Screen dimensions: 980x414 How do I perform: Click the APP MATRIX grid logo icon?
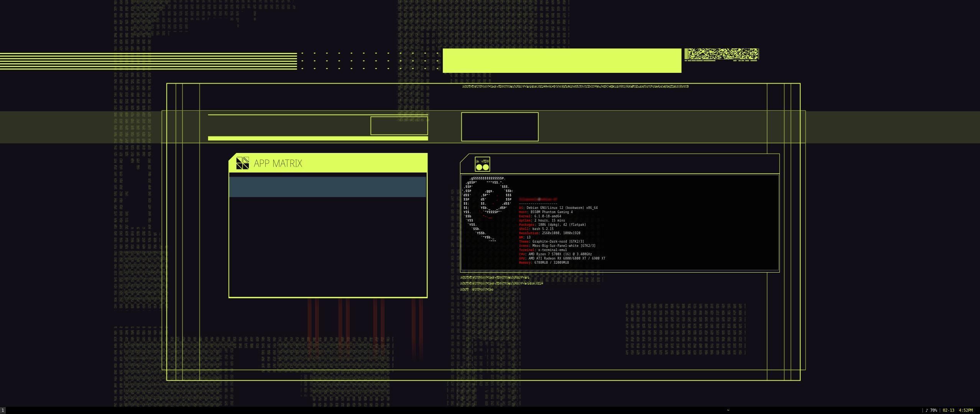tap(243, 163)
